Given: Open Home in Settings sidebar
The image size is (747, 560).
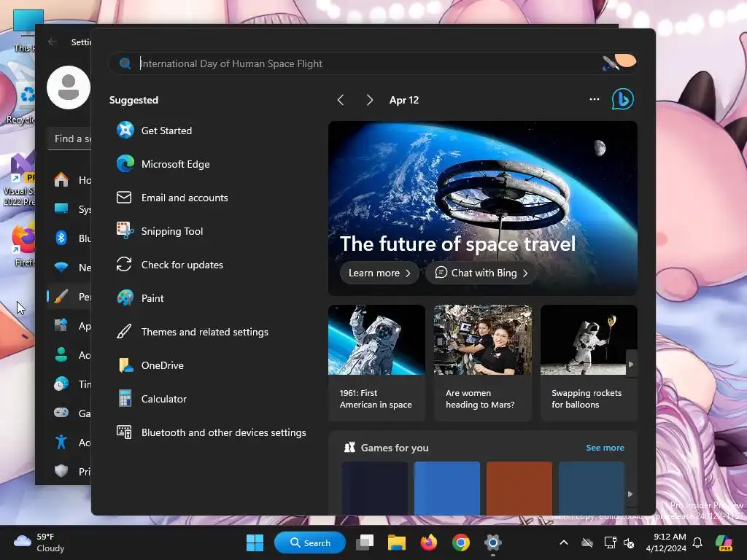Looking at the screenshot, I should (69, 180).
